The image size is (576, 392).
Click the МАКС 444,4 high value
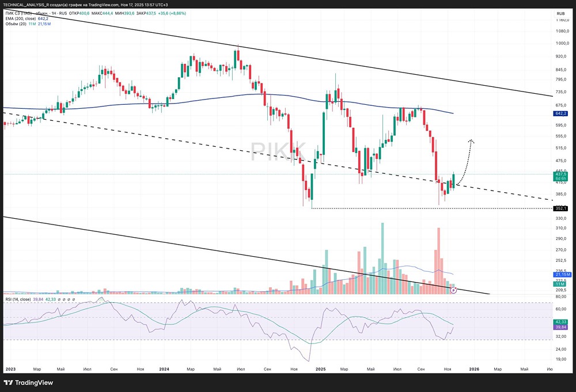pos(103,13)
